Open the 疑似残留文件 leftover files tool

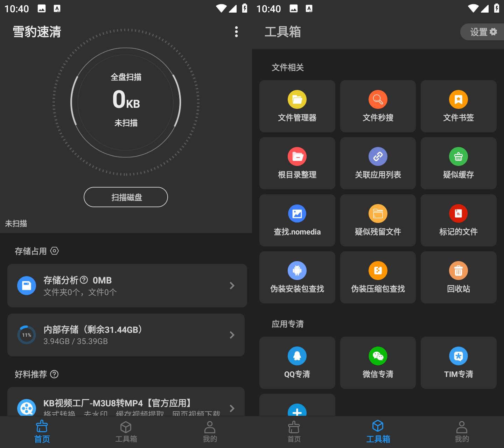(x=378, y=220)
